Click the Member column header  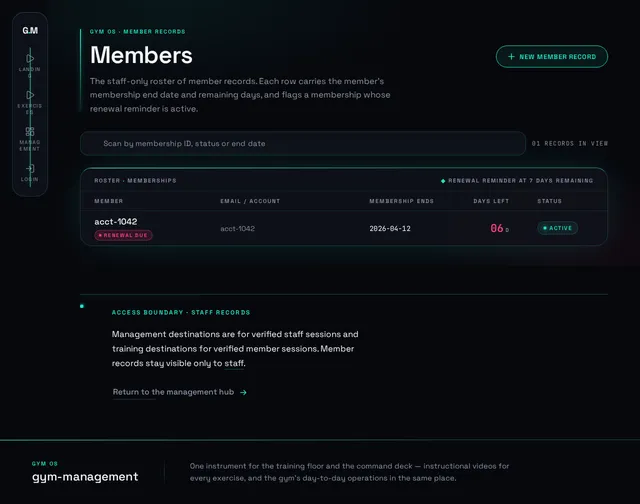pyautogui.click(x=109, y=201)
